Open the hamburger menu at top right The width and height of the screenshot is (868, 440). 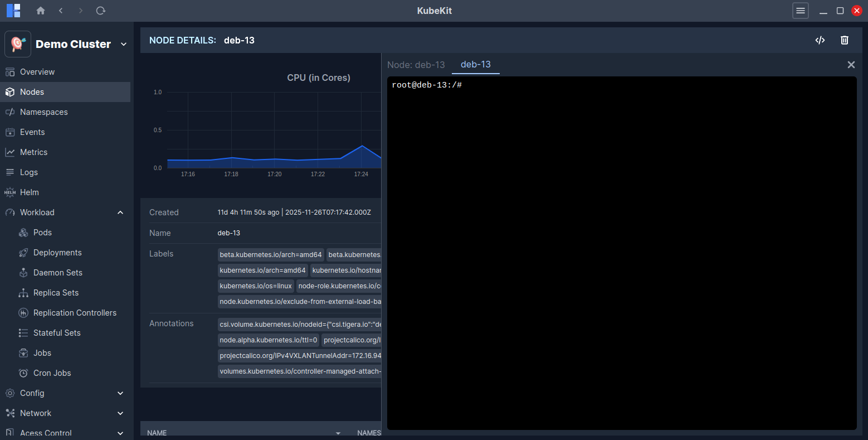click(x=800, y=10)
